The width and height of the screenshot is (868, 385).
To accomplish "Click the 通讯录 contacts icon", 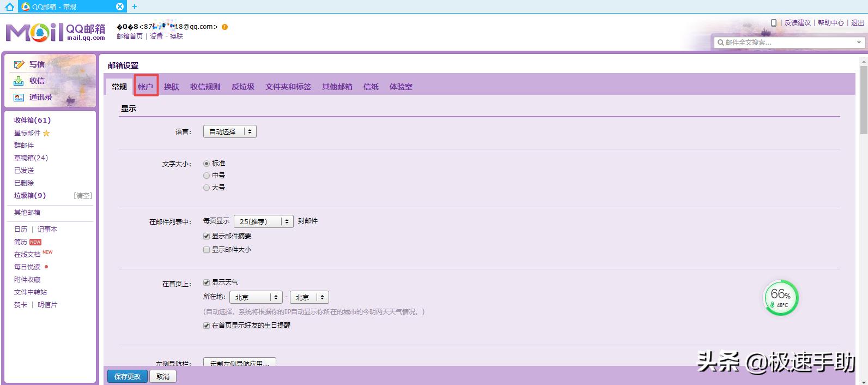I will [19, 97].
